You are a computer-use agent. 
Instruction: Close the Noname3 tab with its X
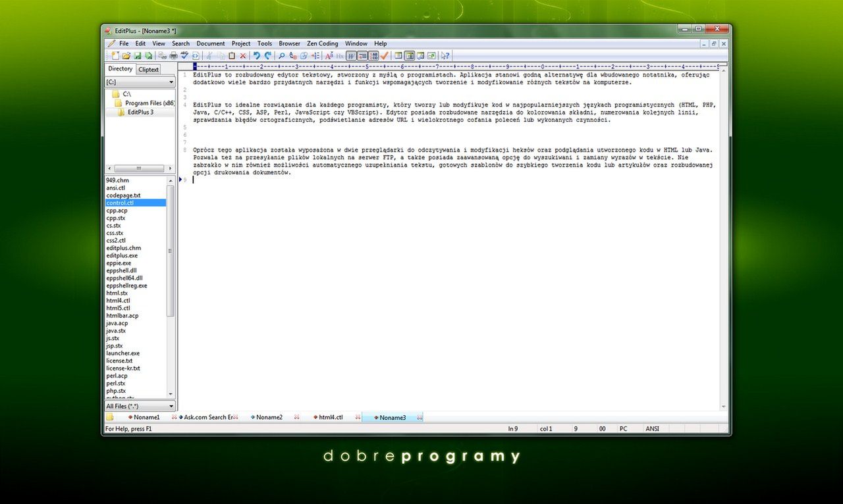click(420, 417)
